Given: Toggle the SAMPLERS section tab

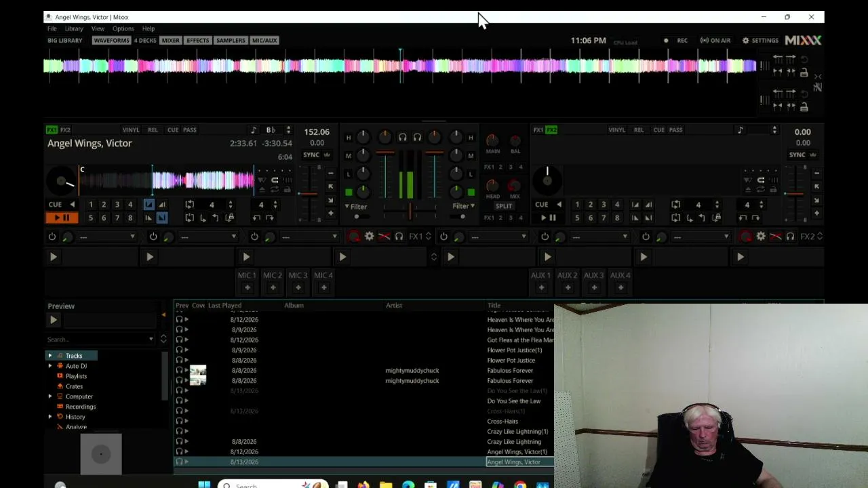Looking at the screenshot, I should tap(231, 40).
